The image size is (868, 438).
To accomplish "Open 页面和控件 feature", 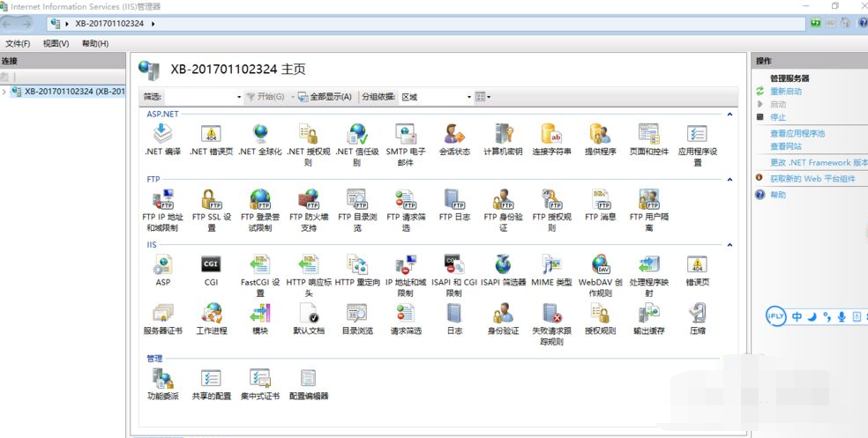I will 648,139.
